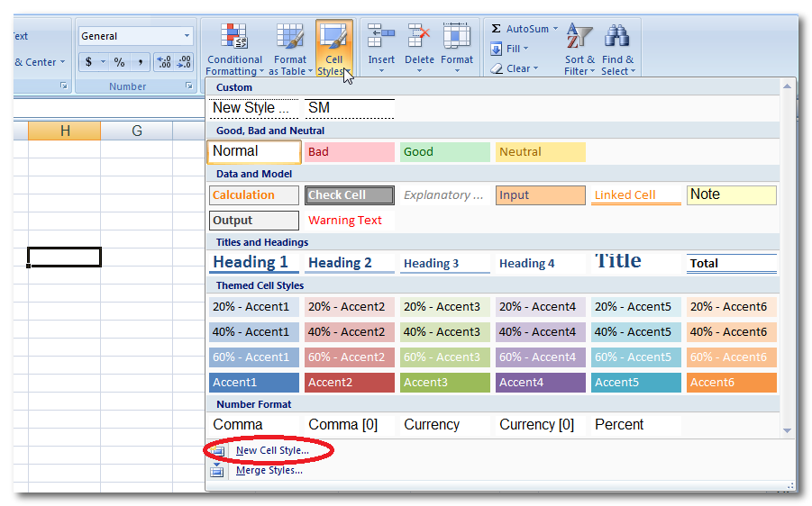
Task: Expand the Fill dropdown
Action: coord(525,49)
